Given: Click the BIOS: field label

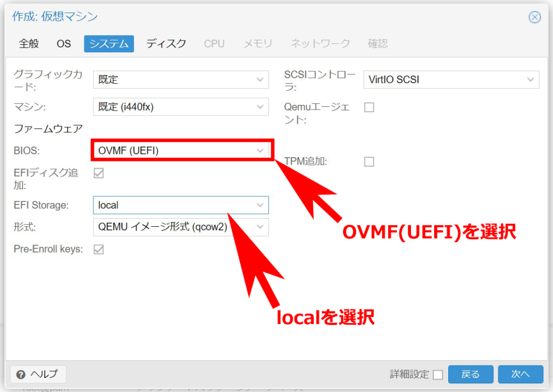Looking at the screenshot, I should point(27,151).
